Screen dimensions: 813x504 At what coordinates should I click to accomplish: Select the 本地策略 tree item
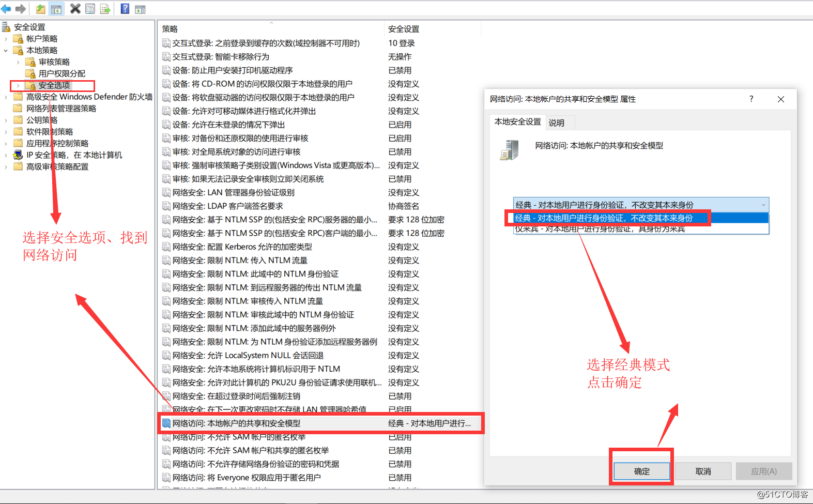click(42, 50)
